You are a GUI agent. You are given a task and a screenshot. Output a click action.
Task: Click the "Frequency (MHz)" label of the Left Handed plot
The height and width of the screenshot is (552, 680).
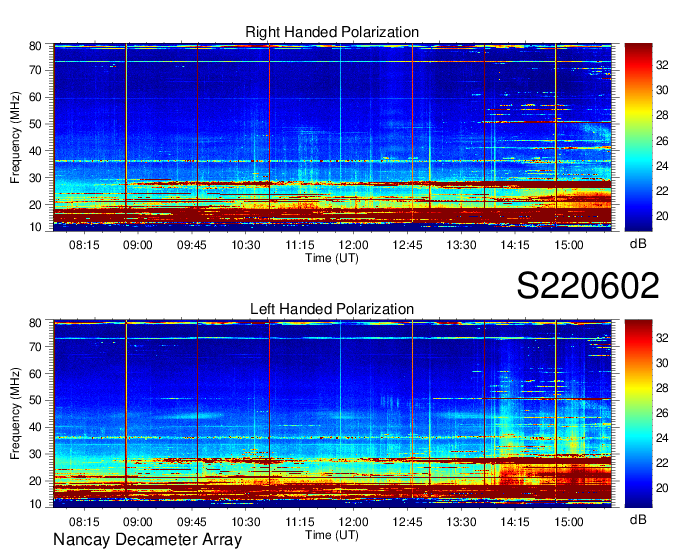[x=15, y=414]
